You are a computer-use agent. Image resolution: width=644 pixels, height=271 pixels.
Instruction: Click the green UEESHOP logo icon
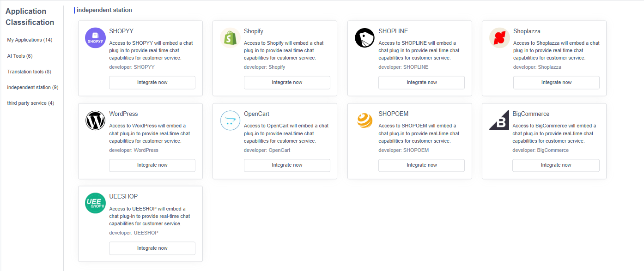click(95, 203)
